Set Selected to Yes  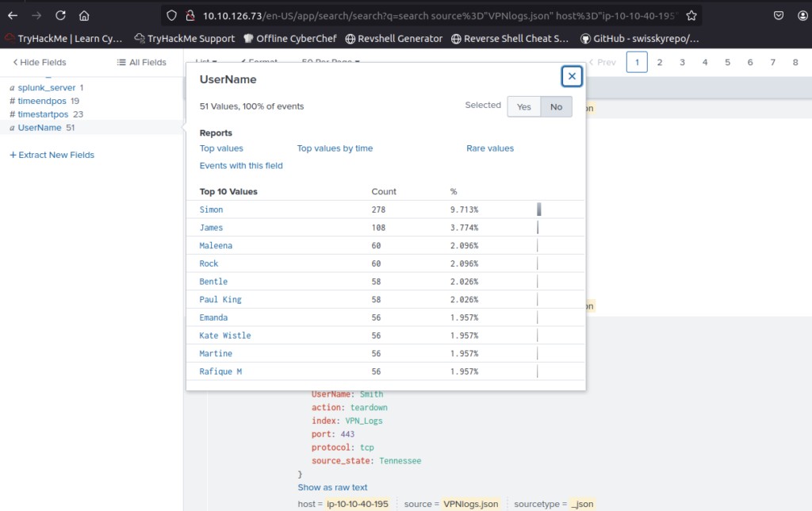[523, 107]
